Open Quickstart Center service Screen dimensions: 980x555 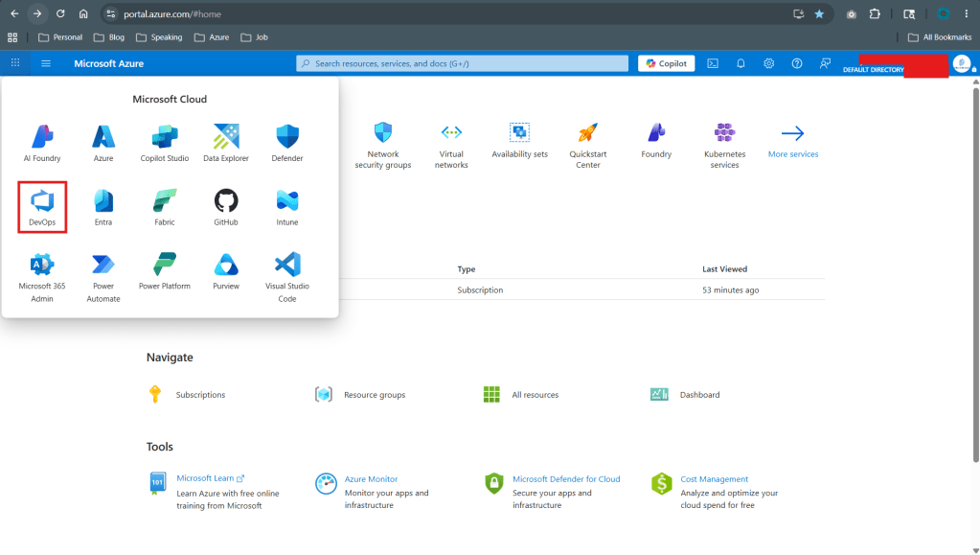tap(587, 146)
